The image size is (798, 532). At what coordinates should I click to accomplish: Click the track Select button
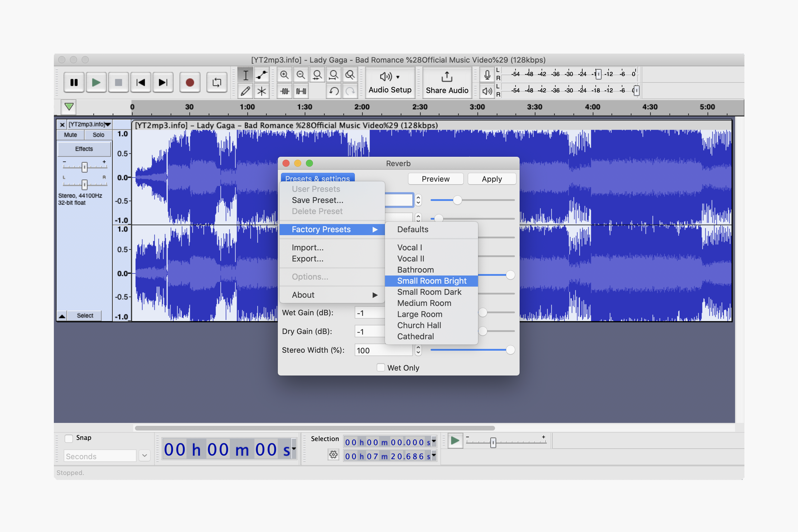point(85,316)
